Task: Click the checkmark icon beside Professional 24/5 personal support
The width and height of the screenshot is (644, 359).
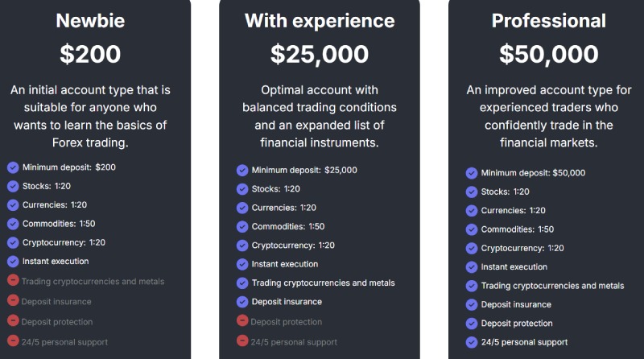Action: pos(472,342)
